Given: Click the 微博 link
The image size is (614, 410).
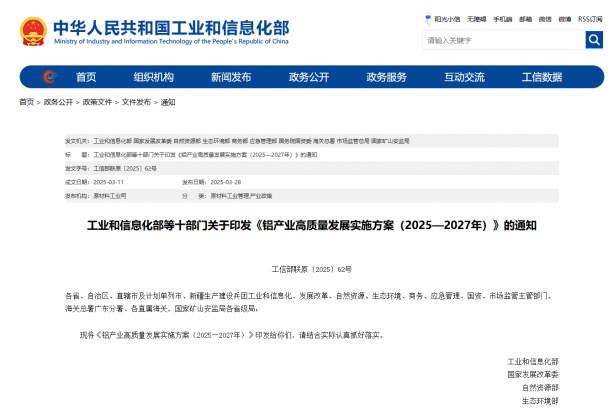Looking at the screenshot, I should coord(565,19).
